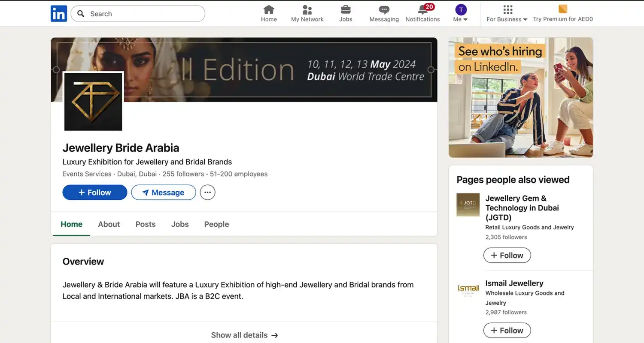The width and height of the screenshot is (644, 343).
Task: Message Jewellery Bride Arabia
Action: [163, 192]
